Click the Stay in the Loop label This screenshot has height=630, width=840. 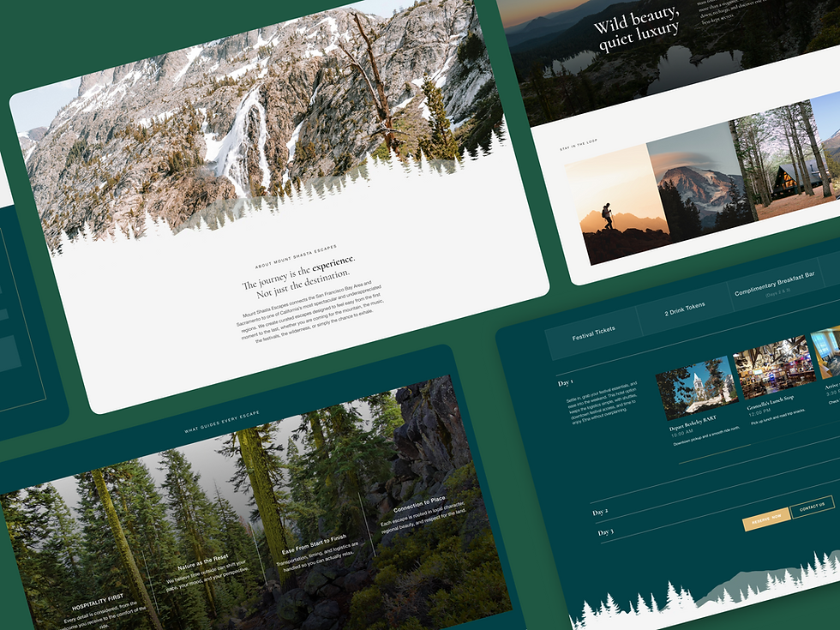click(x=579, y=145)
